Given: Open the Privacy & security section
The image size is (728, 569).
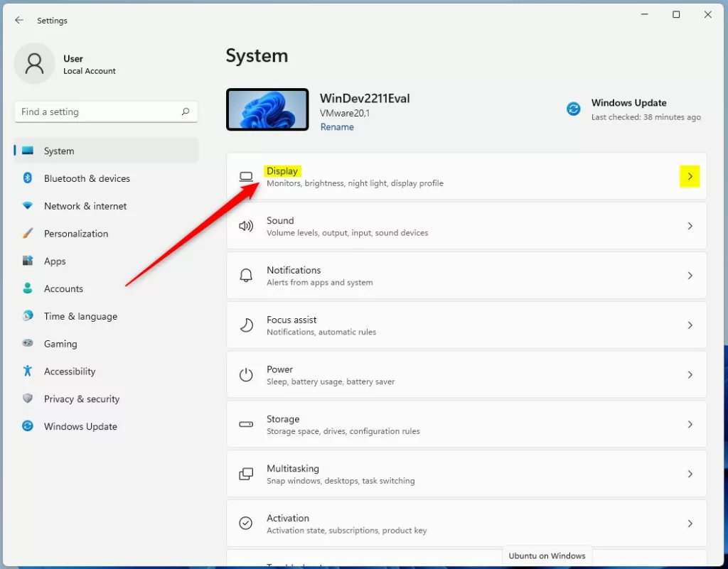Looking at the screenshot, I should click(x=81, y=399).
